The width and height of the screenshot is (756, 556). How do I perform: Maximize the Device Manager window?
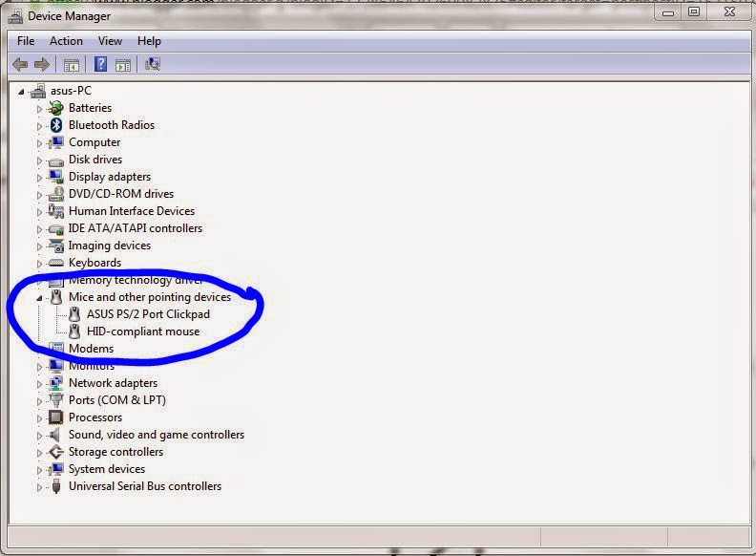[x=693, y=12]
